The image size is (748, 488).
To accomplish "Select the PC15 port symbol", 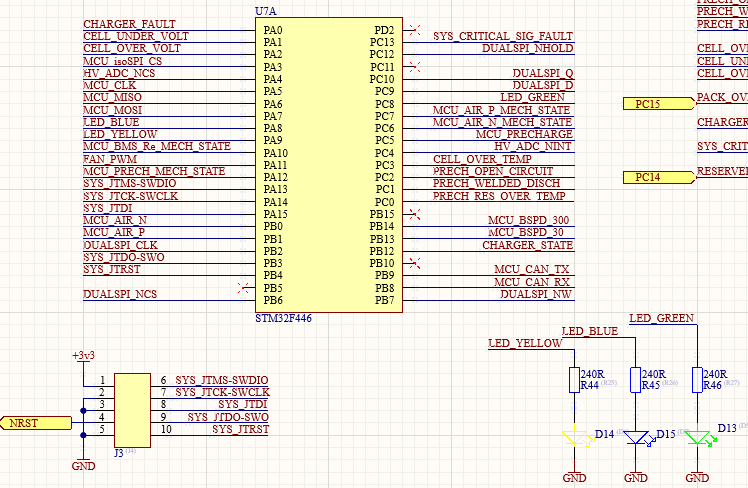I will click(x=659, y=104).
